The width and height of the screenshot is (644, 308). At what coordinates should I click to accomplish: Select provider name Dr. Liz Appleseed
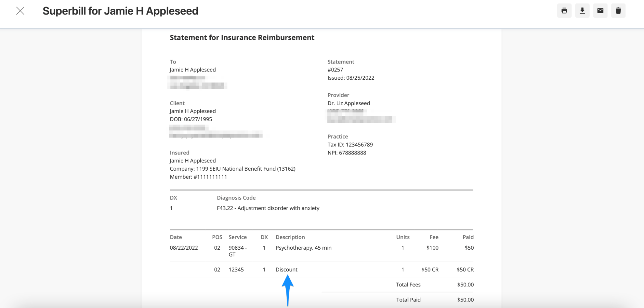(349, 103)
